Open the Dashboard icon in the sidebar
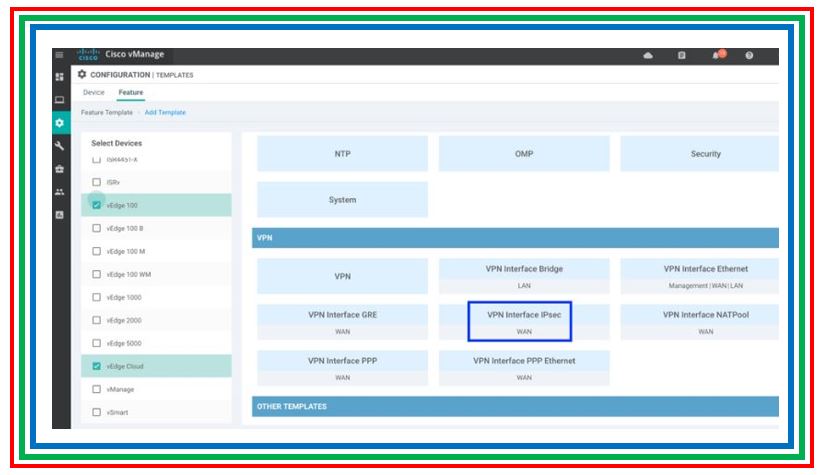The image size is (820, 475). 59,77
